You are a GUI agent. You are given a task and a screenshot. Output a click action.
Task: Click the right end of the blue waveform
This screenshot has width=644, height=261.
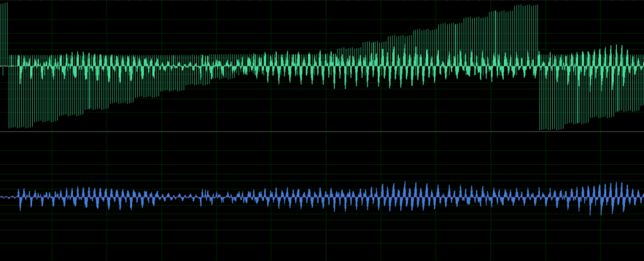(640, 196)
